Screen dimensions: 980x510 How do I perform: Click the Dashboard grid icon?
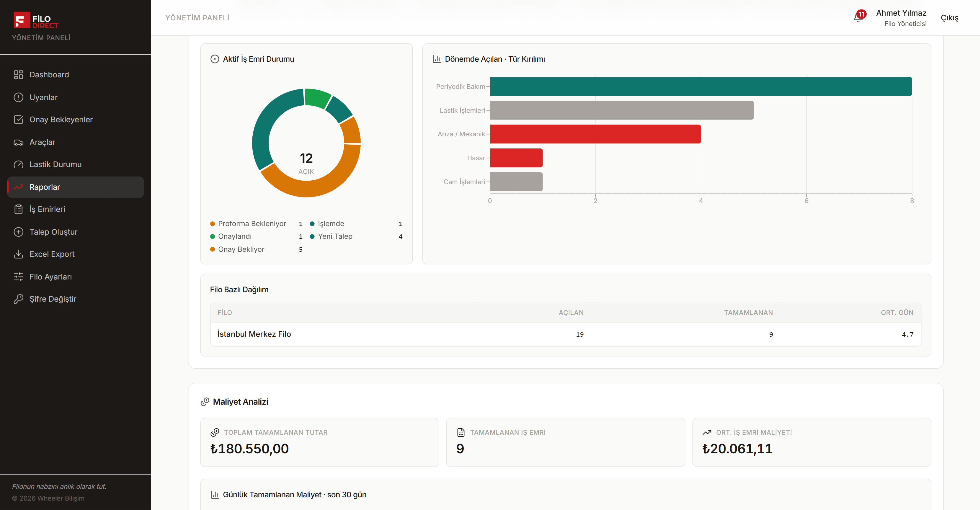point(18,75)
